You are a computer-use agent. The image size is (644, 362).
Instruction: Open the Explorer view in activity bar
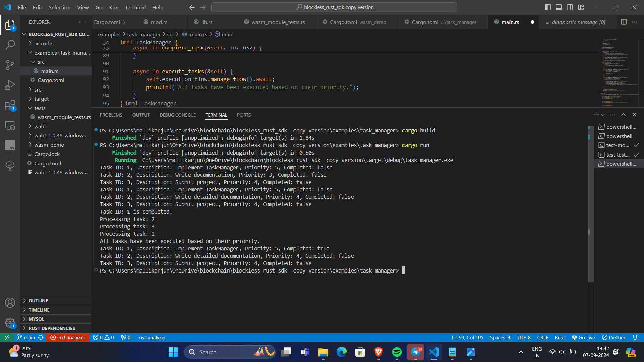click(10, 25)
